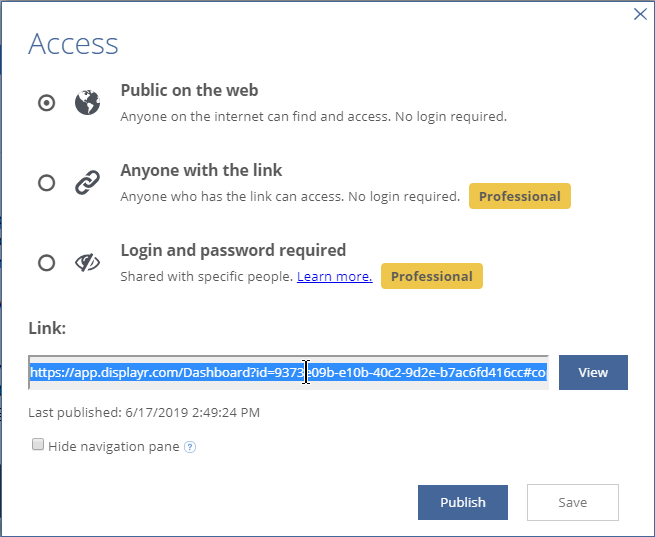Image resolution: width=655 pixels, height=537 pixels.
Task: Click the Professional badge beside Anyone with the link
Action: pyautogui.click(x=519, y=196)
